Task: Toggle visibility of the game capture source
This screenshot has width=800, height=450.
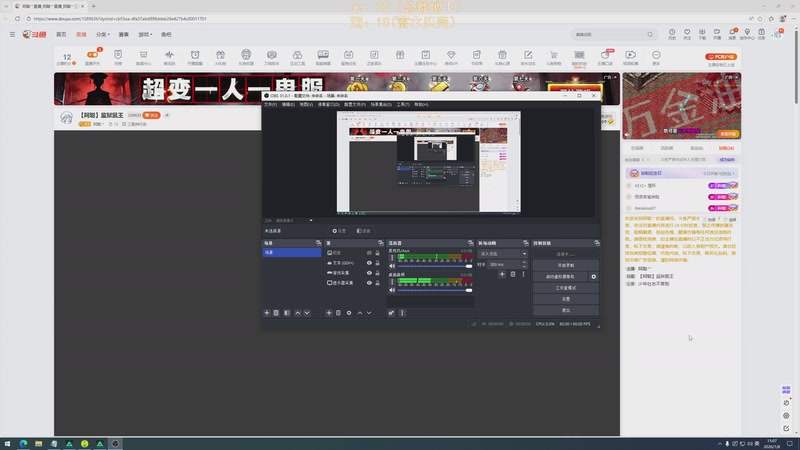Action: click(x=369, y=272)
